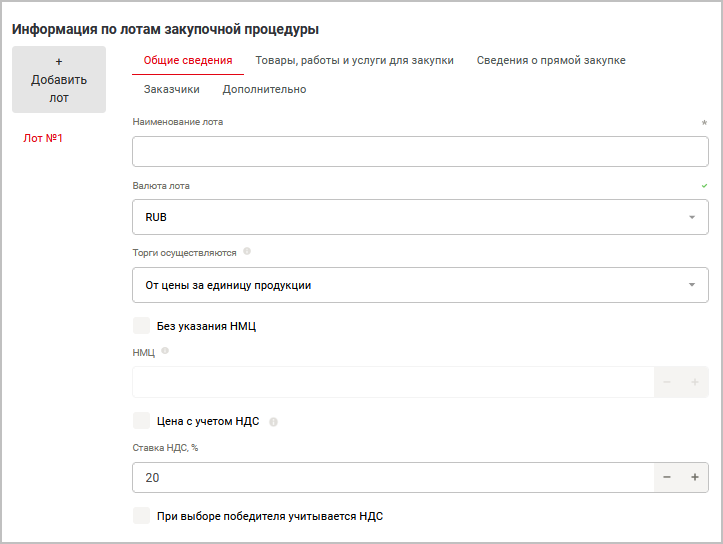Decrease Ставка НДС with minus button
The height and width of the screenshot is (544, 723).
point(667,478)
